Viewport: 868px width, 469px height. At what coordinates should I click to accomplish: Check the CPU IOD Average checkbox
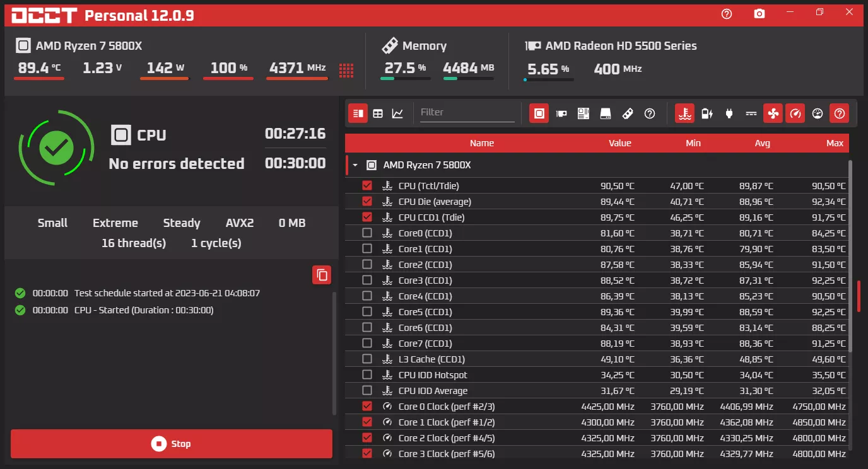pos(367,391)
